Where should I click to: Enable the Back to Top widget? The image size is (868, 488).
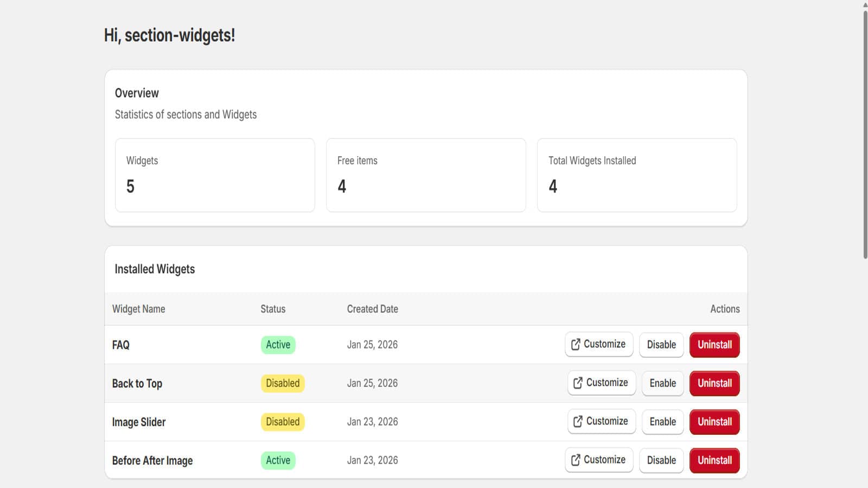click(662, 383)
